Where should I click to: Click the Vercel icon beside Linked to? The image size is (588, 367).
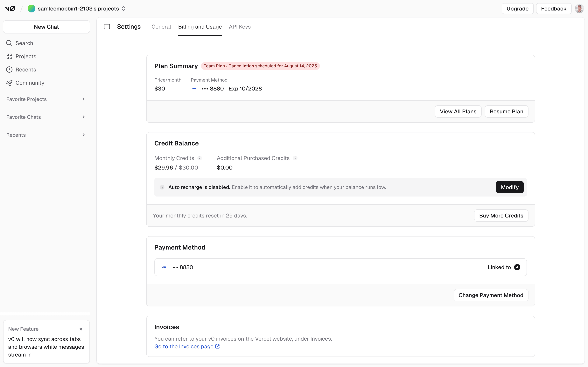pos(517,267)
